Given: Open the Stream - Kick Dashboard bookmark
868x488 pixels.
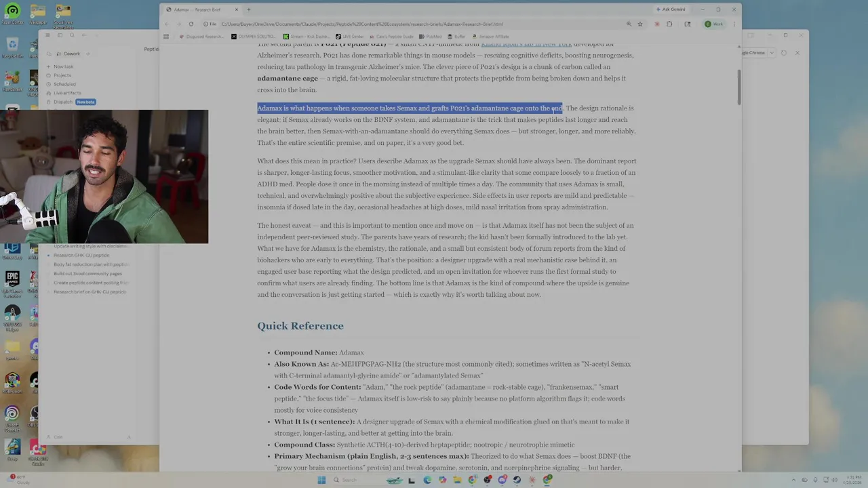Looking at the screenshot, I should pyautogui.click(x=306, y=37).
